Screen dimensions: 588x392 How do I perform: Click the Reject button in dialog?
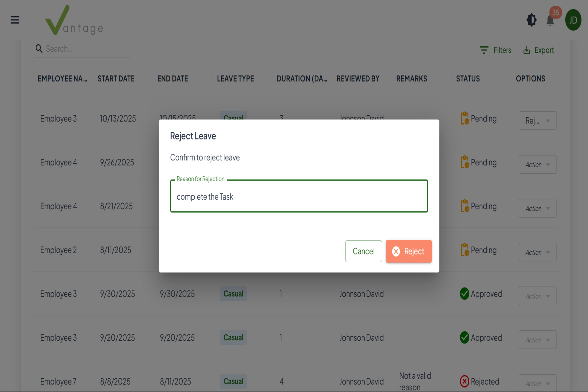pyautogui.click(x=408, y=251)
